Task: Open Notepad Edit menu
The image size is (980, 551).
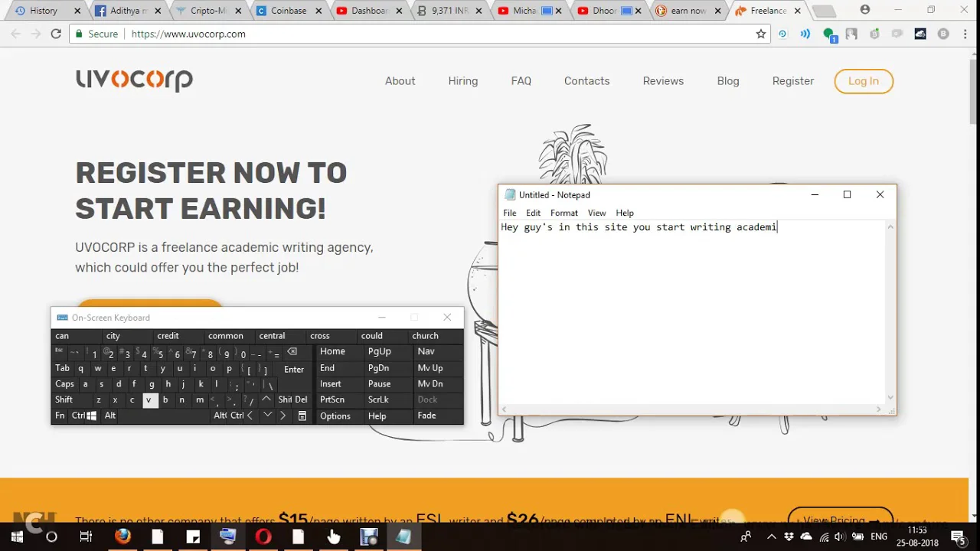Action: (x=533, y=213)
